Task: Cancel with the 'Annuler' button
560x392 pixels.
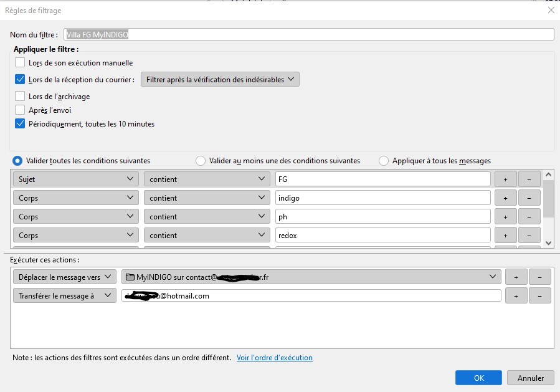Action: [x=531, y=378]
